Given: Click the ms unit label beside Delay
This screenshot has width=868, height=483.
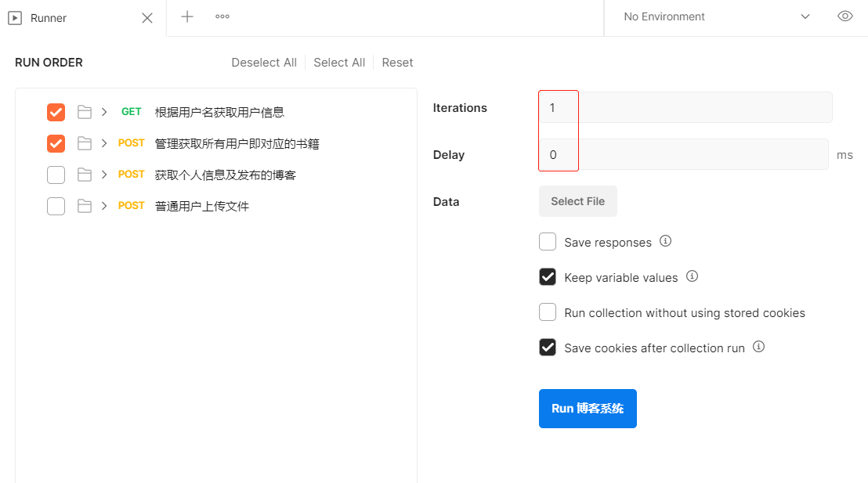Looking at the screenshot, I should point(844,155).
